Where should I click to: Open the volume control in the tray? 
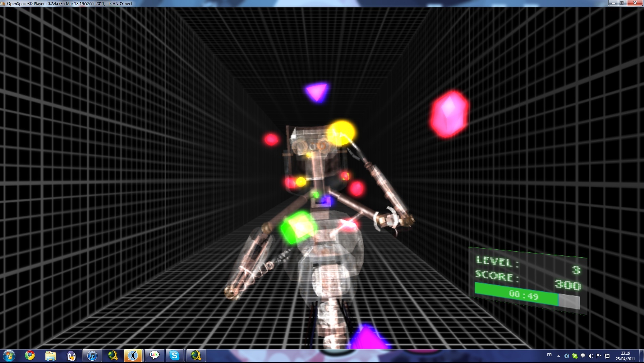click(591, 356)
